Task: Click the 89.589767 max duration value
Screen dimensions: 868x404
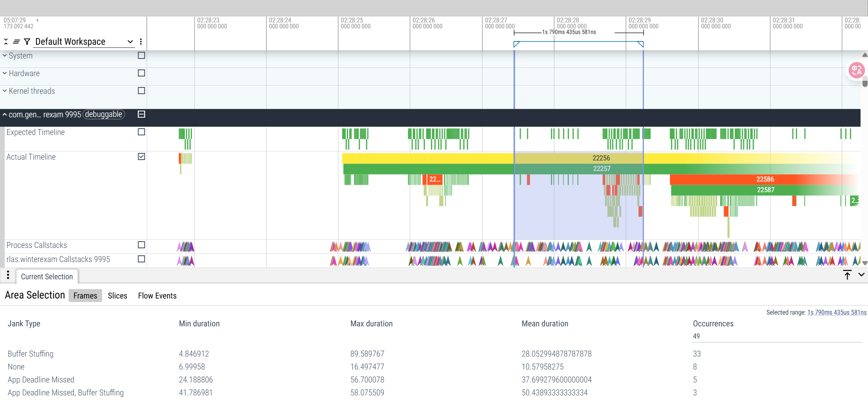Action: (367, 354)
